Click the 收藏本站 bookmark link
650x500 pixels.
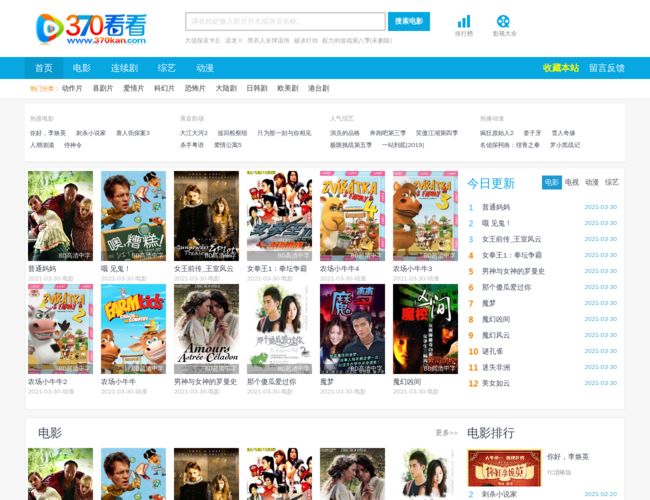(x=560, y=68)
